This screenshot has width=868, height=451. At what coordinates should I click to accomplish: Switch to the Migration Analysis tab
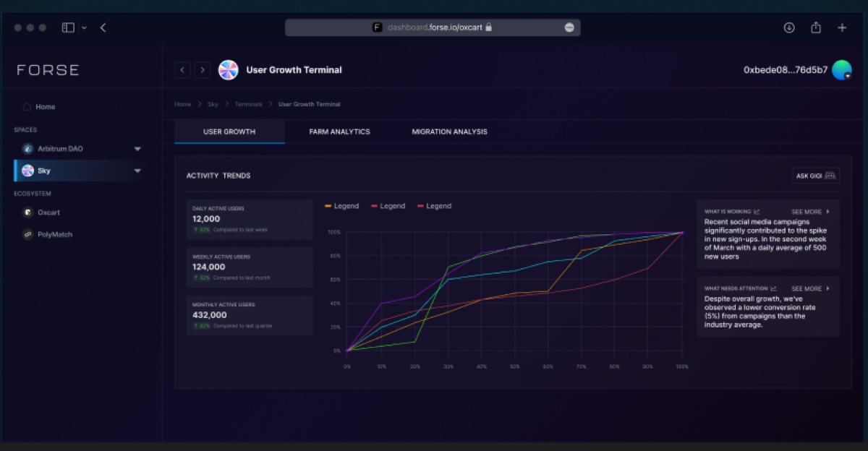coord(449,132)
